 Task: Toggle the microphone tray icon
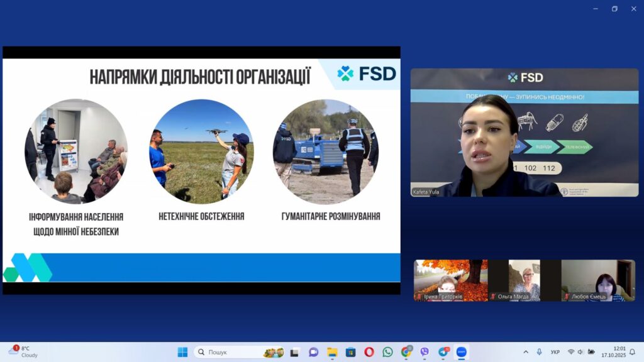coord(539,352)
